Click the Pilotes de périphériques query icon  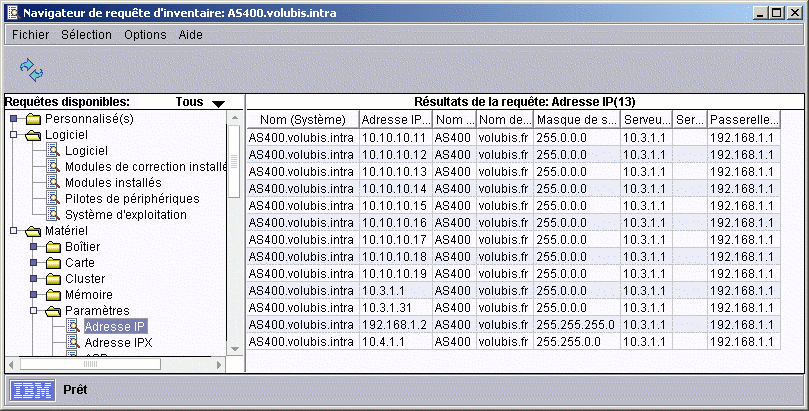point(53,199)
